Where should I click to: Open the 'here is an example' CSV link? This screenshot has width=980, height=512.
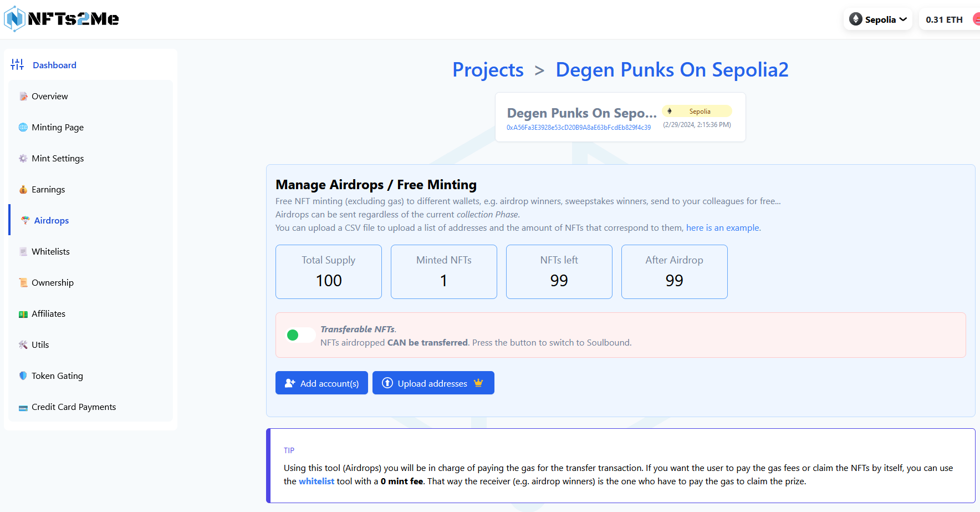pos(723,228)
